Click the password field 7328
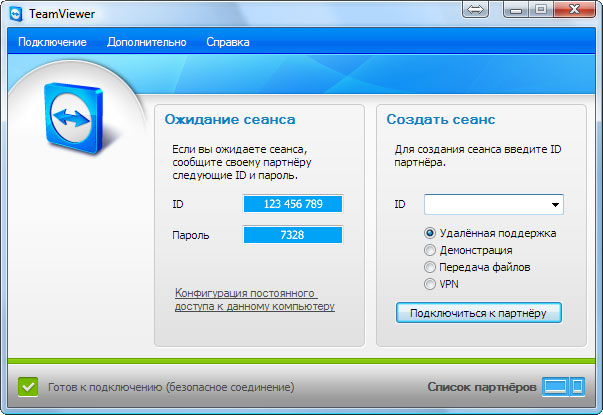Image resolution: width=603 pixels, height=415 pixels. click(293, 235)
